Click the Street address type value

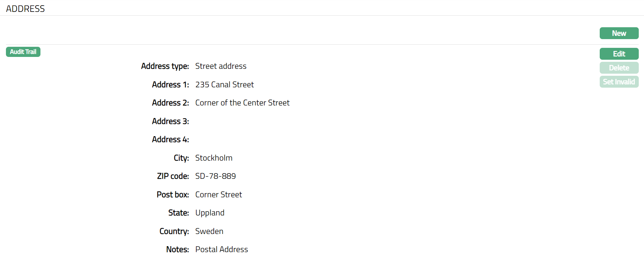tap(221, 66)
